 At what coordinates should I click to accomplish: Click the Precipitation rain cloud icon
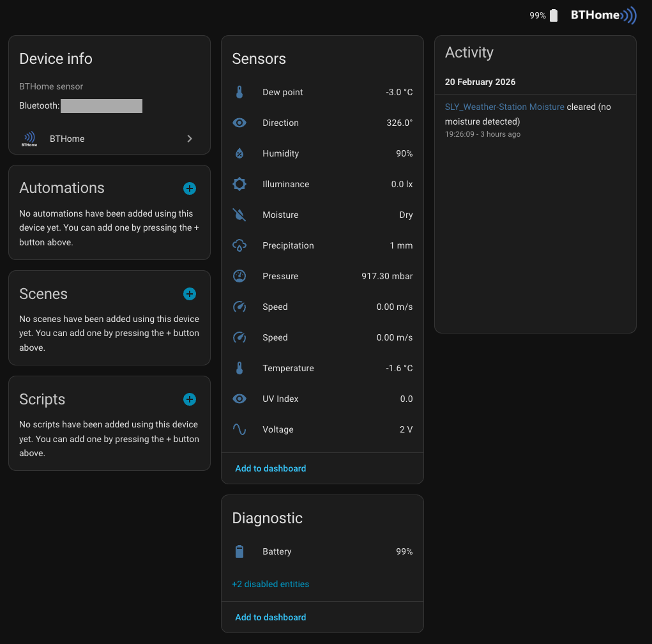point(239,245)
